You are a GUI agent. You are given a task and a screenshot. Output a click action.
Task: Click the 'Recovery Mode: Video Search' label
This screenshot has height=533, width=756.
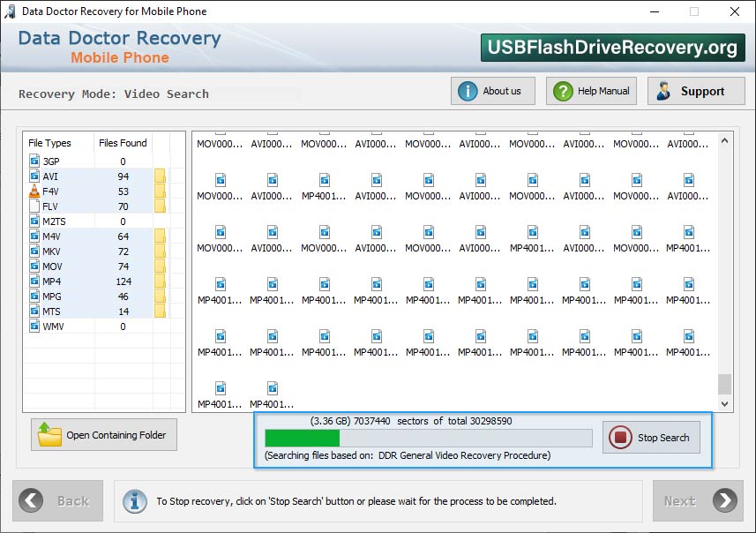click(114, 94)
